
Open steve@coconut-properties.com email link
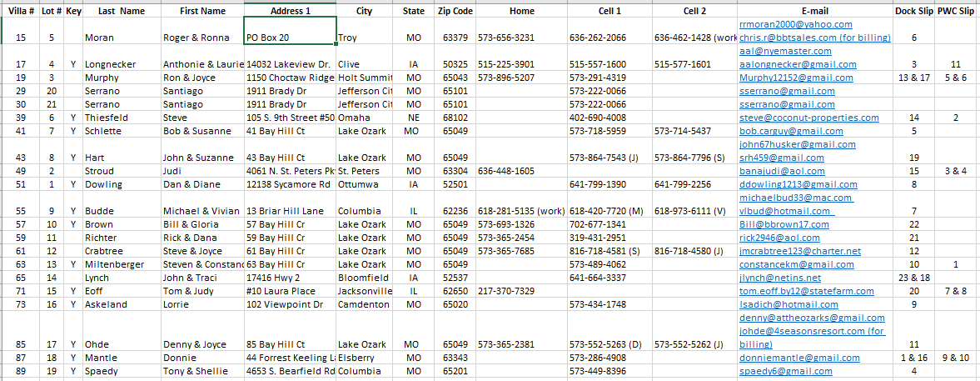tap(808, 118)
